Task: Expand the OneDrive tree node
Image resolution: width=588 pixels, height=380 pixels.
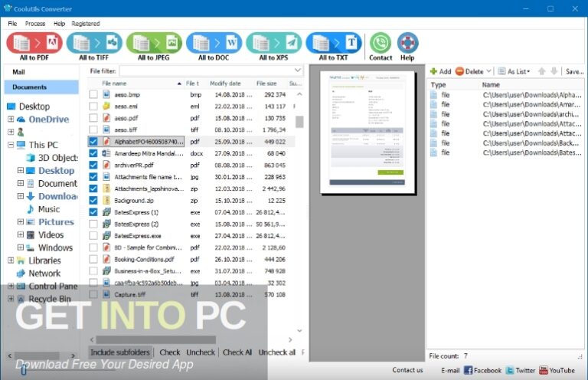Action: tap(11, 120)
